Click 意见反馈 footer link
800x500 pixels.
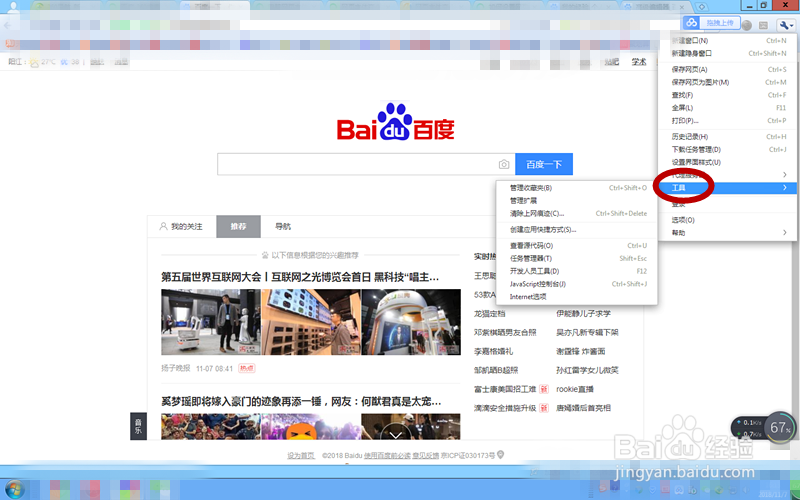426,456
